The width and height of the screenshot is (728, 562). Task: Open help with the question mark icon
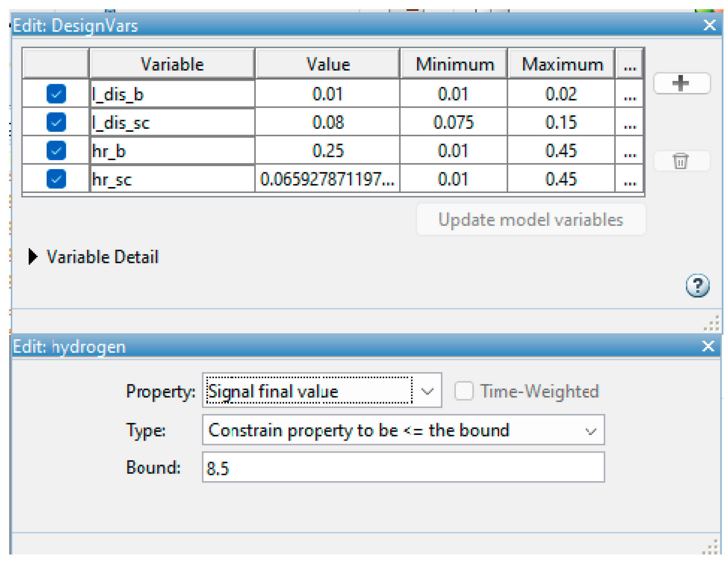[697, 286]
